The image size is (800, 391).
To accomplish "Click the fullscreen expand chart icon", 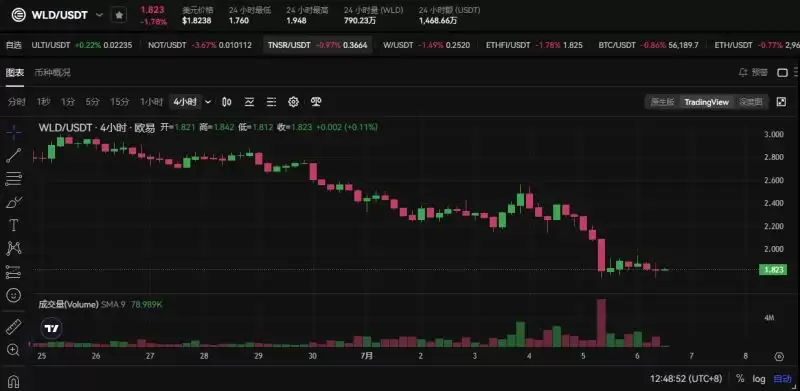I will click(781, 102).
